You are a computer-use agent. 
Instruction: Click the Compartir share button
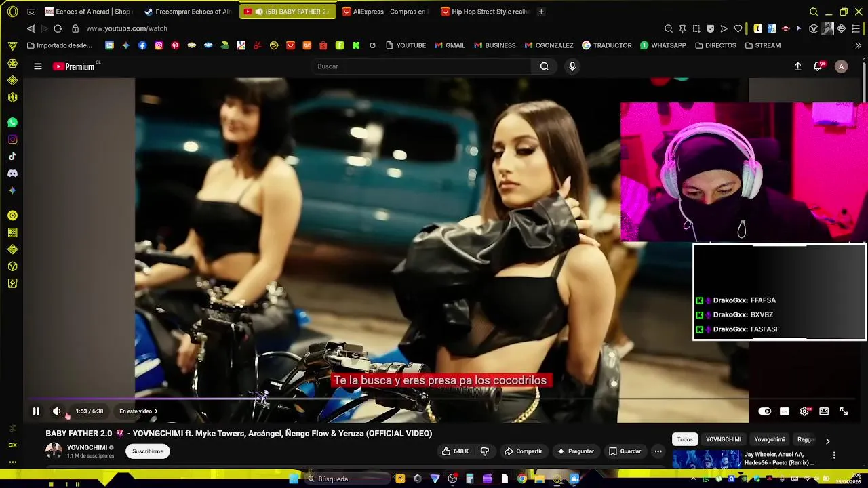523,451
